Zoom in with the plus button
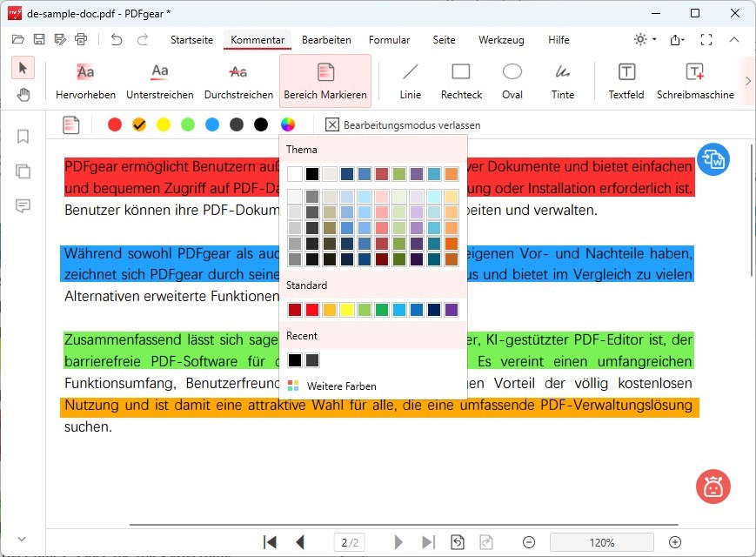This screenshot has height=557, width=756. (675, 542)
